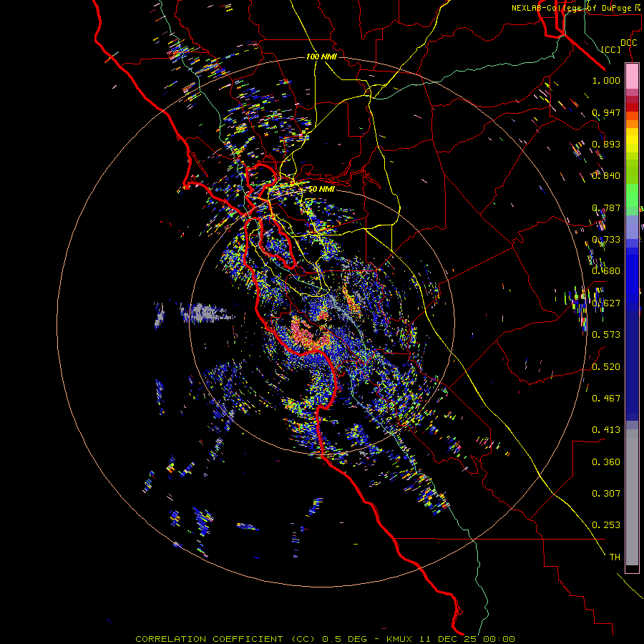This screenshot has height=644, width=644.
Task: Select the bright green segment of the color scale
Action: click(632, 195)
